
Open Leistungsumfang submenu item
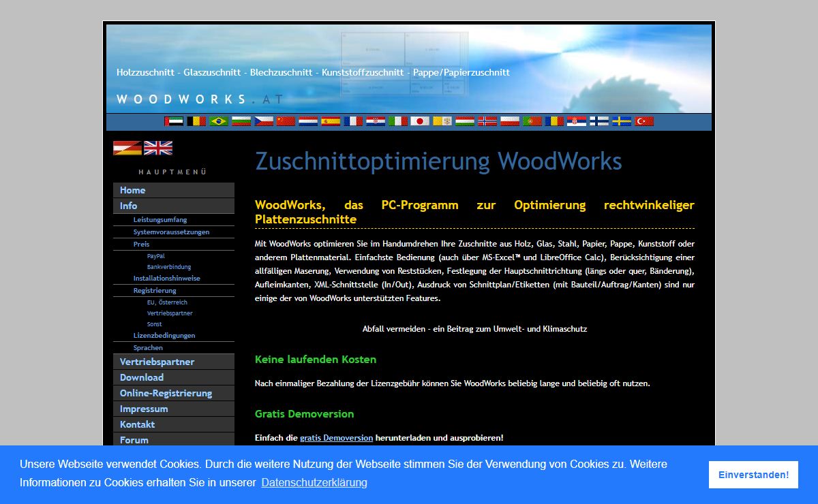tap(160, 220)
